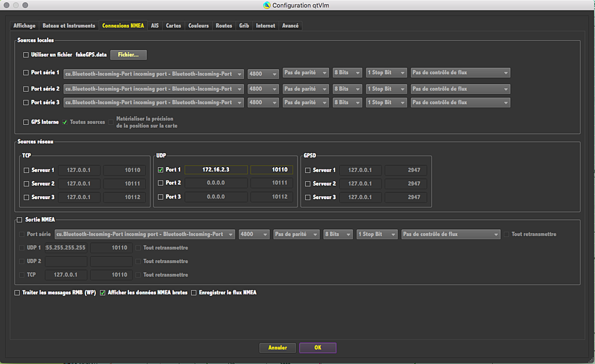Click the OK button
Image resolution: width=595 pixels, height=364 pixels.
click(x=318, y=348)
